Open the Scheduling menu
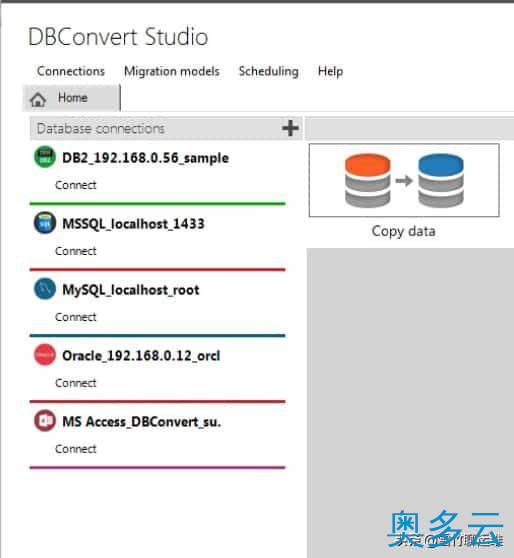Image resolution: width=514 pixels, height=558 pixels. coord(268,71)
